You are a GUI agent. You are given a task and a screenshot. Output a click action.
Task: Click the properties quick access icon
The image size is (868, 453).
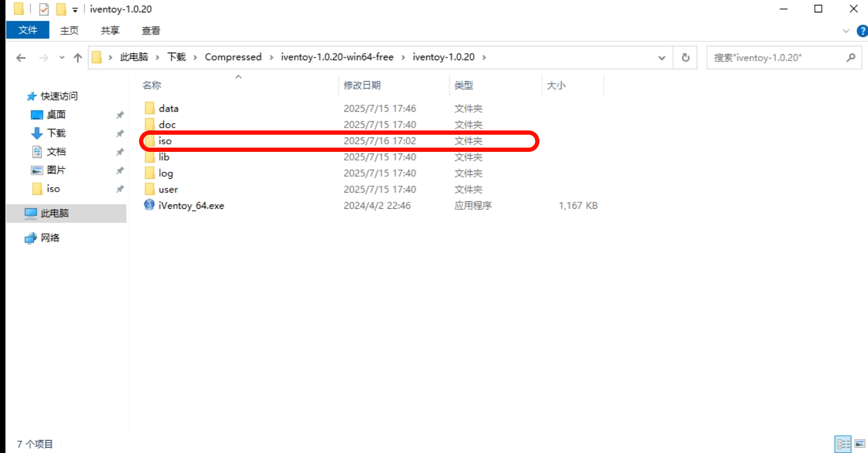coord(44,9)
